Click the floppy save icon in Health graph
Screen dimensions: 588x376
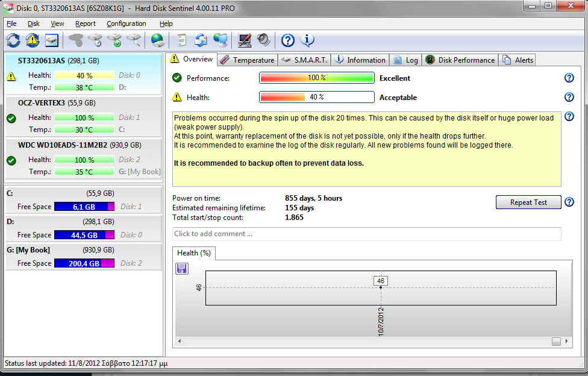coord(182,269)
